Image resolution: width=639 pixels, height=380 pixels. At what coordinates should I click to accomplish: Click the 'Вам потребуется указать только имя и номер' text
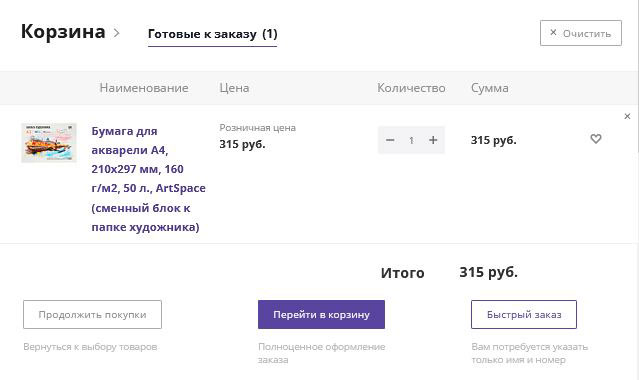click(x=529, y=353)
